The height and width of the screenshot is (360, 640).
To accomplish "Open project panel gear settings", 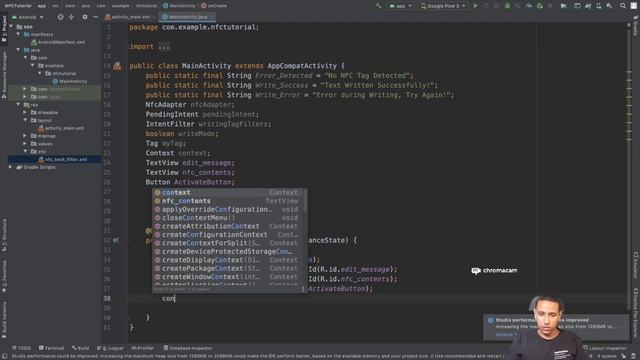I will [85, 17].
